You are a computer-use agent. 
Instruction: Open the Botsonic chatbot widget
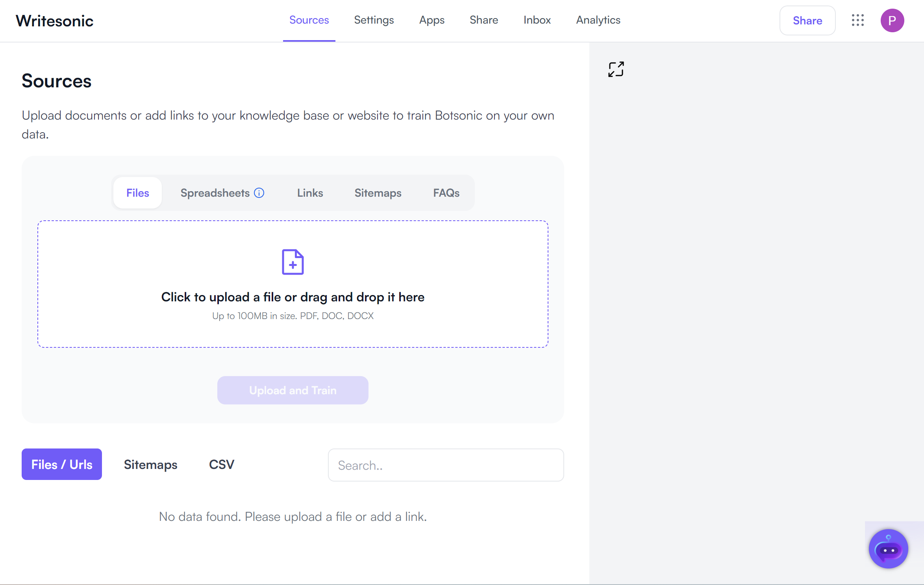[x=888, y=548]
